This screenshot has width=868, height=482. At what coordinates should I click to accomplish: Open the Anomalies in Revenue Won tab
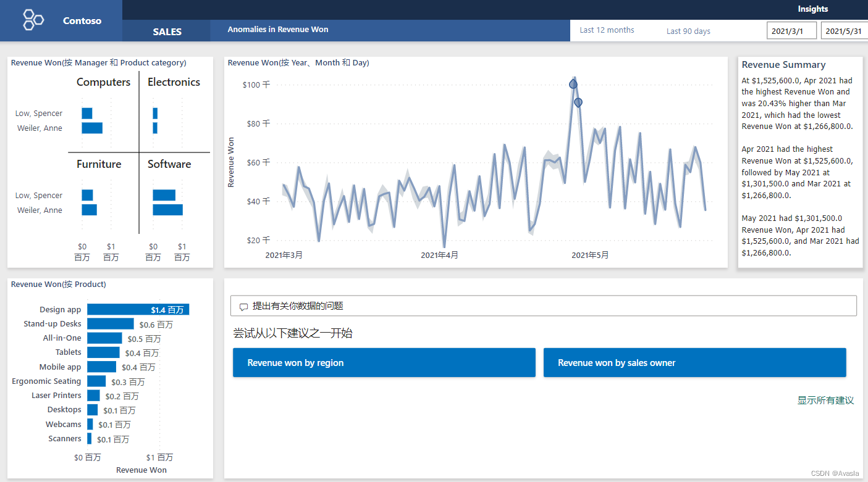[278, 30]
